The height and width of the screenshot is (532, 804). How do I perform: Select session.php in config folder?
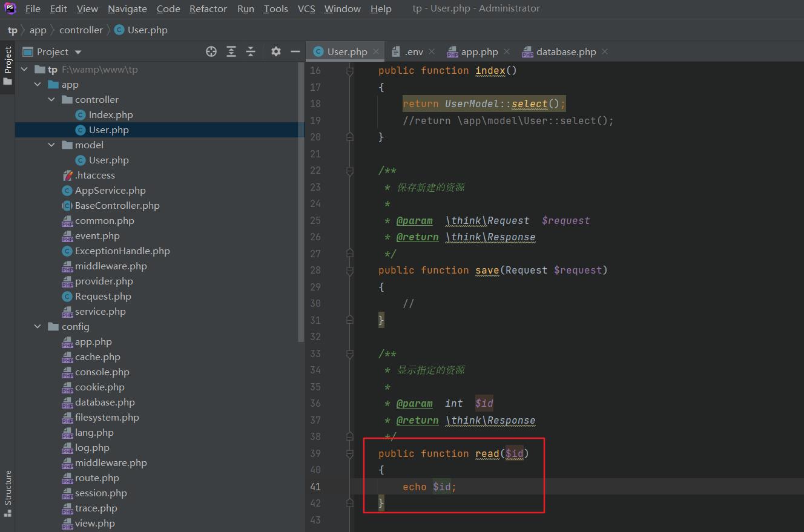95,493
